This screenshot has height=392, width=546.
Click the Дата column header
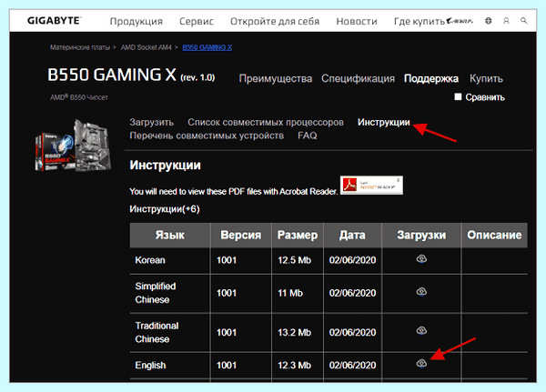(352, 235)
